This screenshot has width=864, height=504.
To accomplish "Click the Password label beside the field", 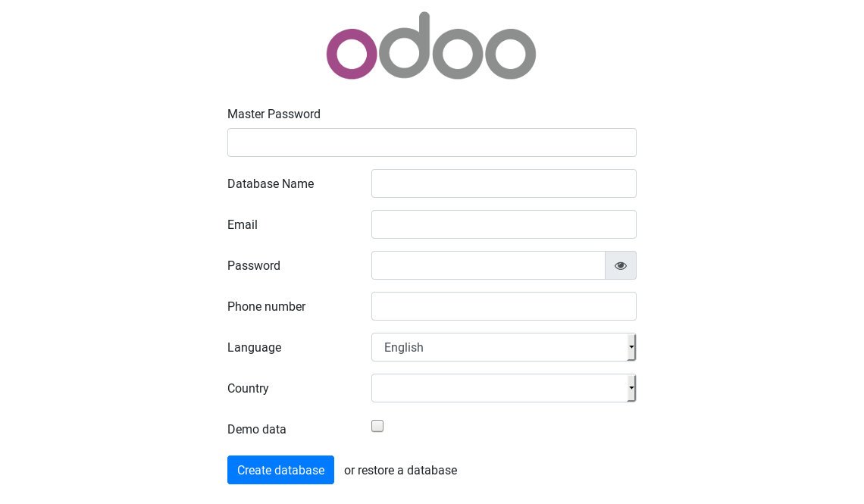I will point(254,265).
